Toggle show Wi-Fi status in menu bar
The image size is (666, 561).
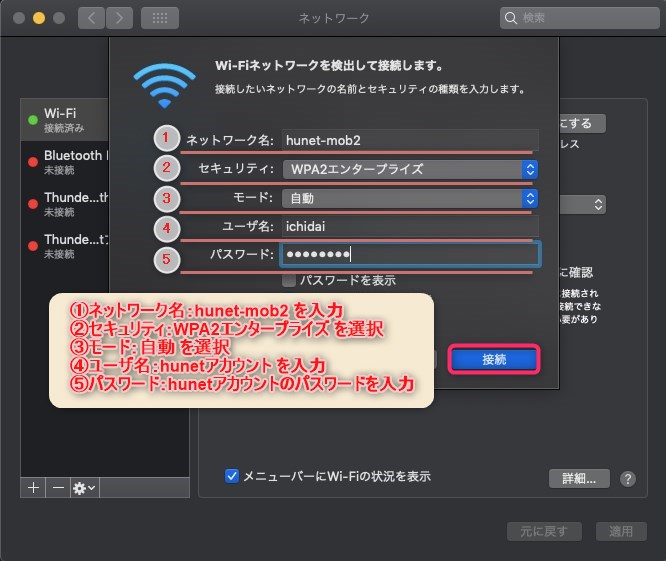(x=233, y=476)
